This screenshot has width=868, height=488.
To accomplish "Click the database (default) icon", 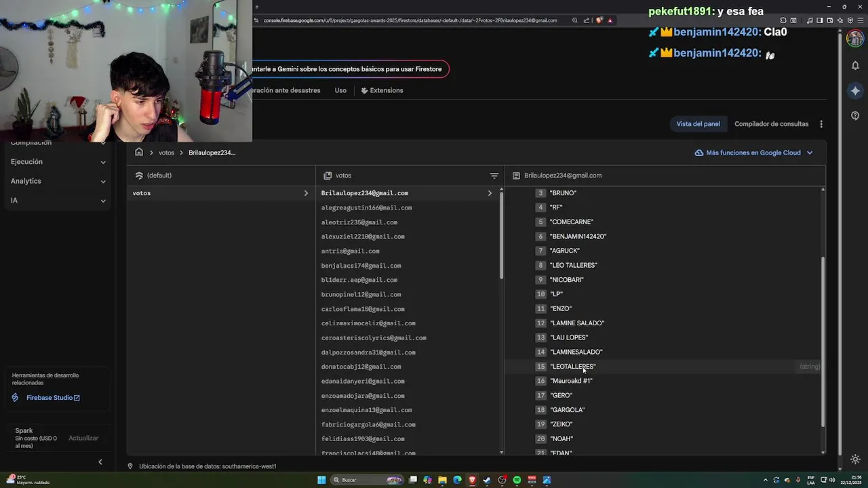I will point(139,176).
